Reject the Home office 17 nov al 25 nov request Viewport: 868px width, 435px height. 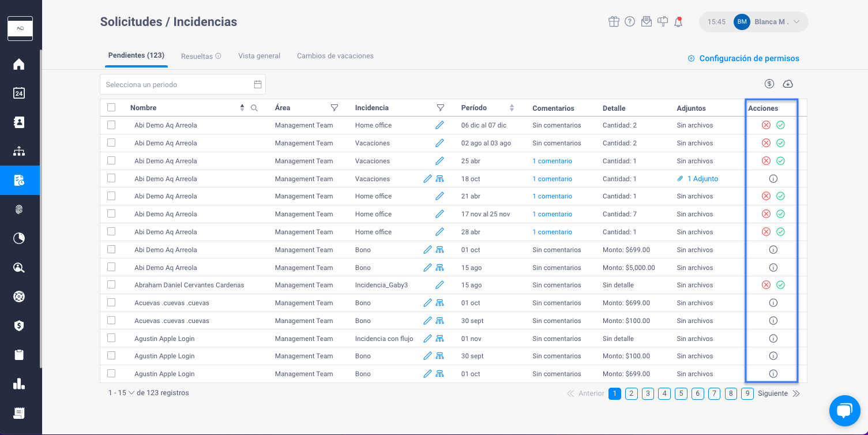(766, 214)
